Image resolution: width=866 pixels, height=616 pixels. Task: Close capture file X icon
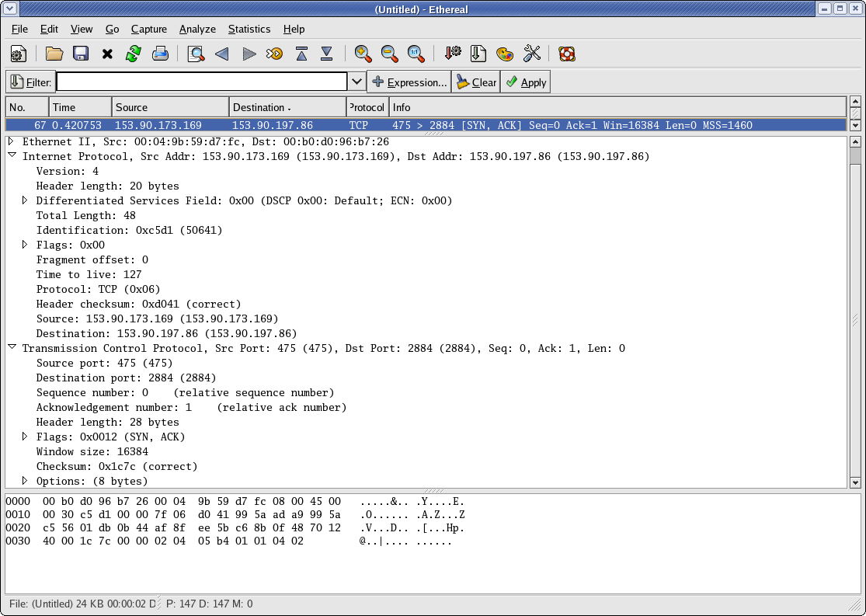pyautogui.click(x=107, y=54)
